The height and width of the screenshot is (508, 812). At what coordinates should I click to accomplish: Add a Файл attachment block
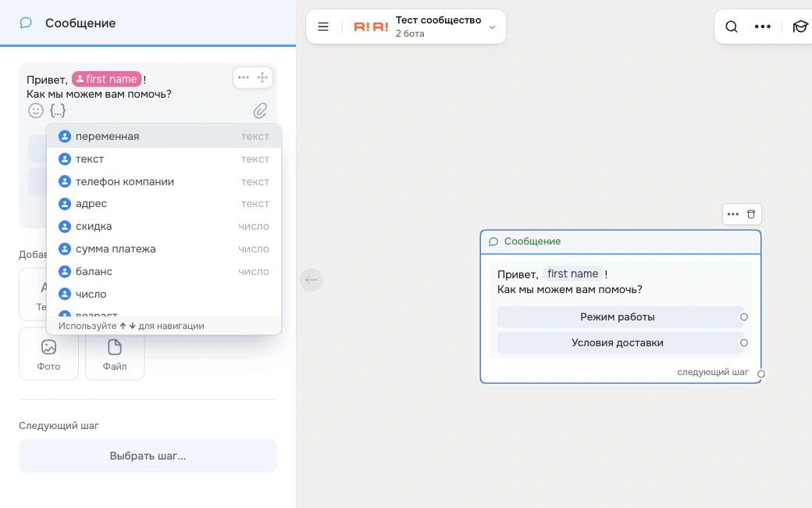[115, 355]
